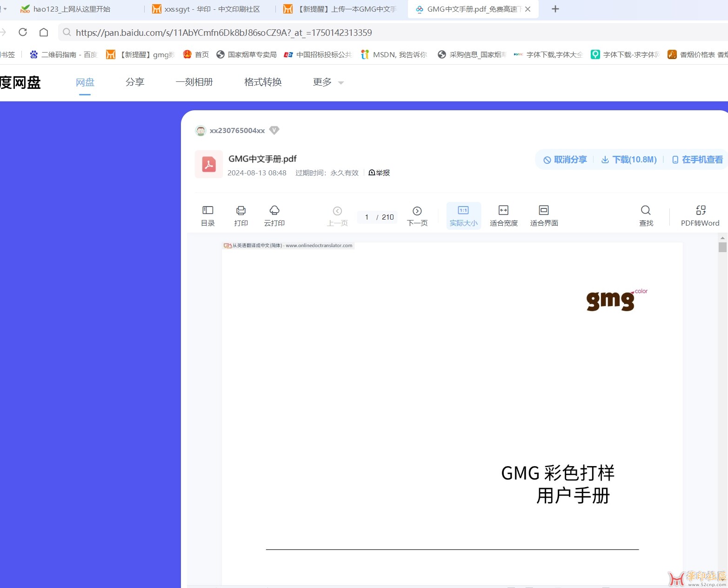Click 下载(10.8M) download button
The width and height of the screenshot is (728, 588).
pos(629,160)
